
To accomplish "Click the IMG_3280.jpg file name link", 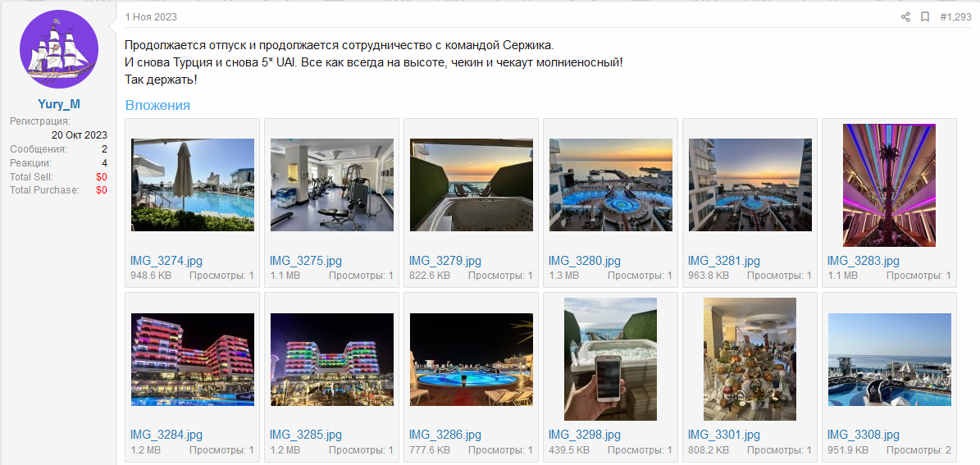I will (x=585, y=261).
